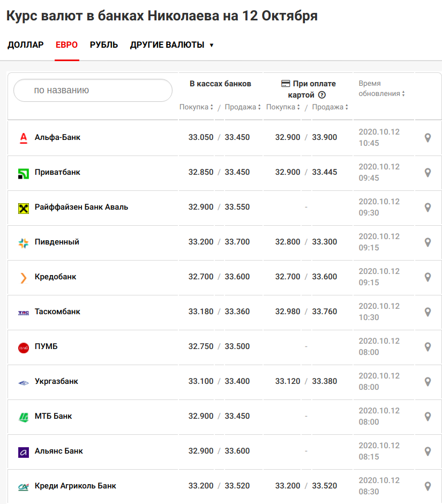
Task: Open the Креди Агриколь Банк link
Action: point(76,486)
